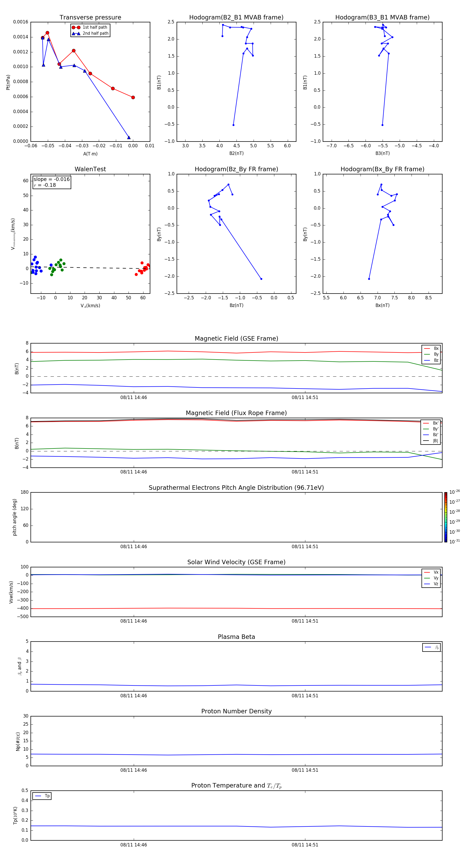Click the By legend entry in GSE magnetic field
Image resolution: width=473 pixels, height=868 pixels.
(x=431, y=354)
